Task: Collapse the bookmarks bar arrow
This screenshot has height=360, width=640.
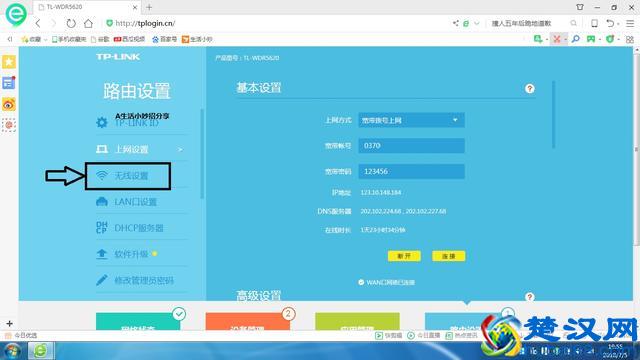Action: pos(10,39)
